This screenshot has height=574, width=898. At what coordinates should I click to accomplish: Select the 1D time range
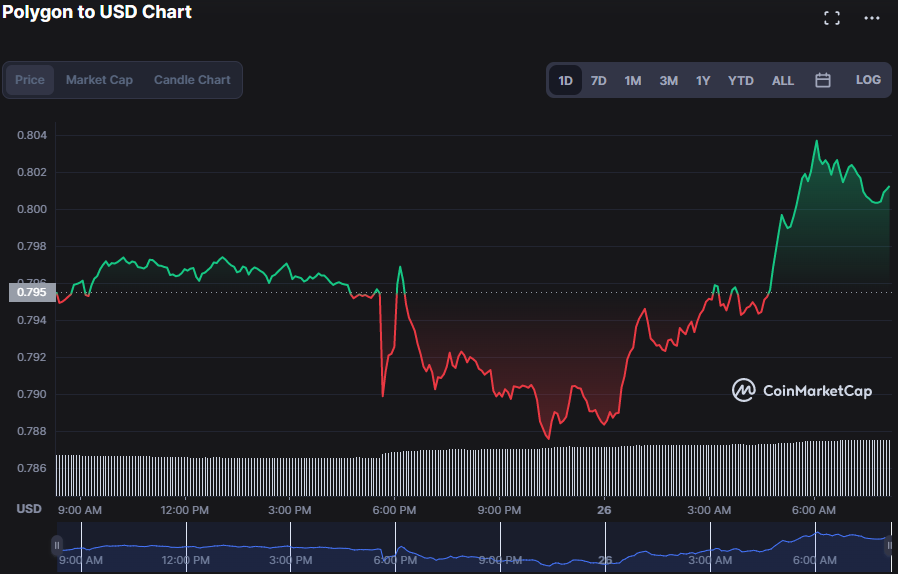coord(565,80)
